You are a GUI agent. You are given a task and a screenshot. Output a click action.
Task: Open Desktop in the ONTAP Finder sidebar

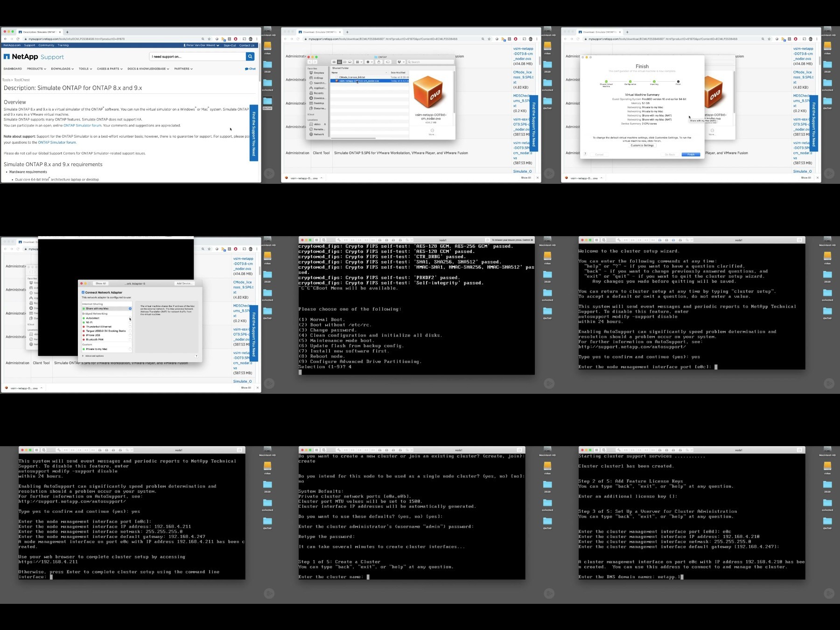point(316,103)
